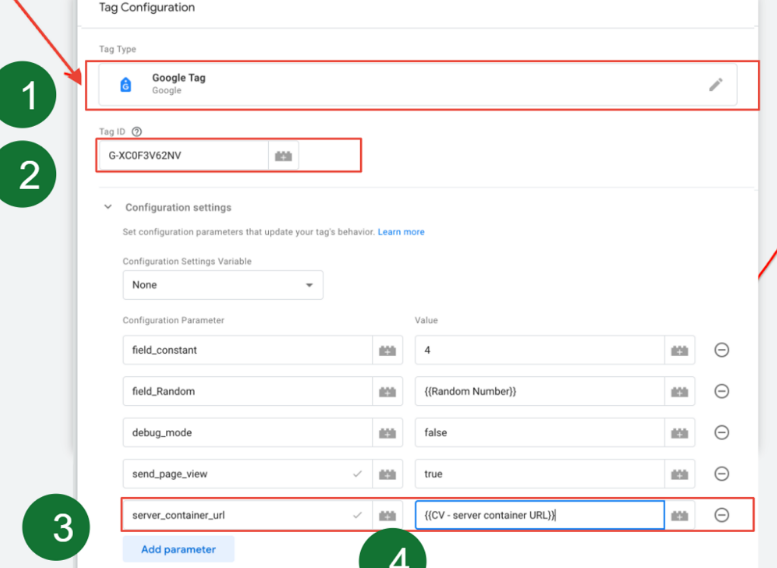Remove the field_Random parameter row
The image size is (777, 568).
click(x=722, y=391)
